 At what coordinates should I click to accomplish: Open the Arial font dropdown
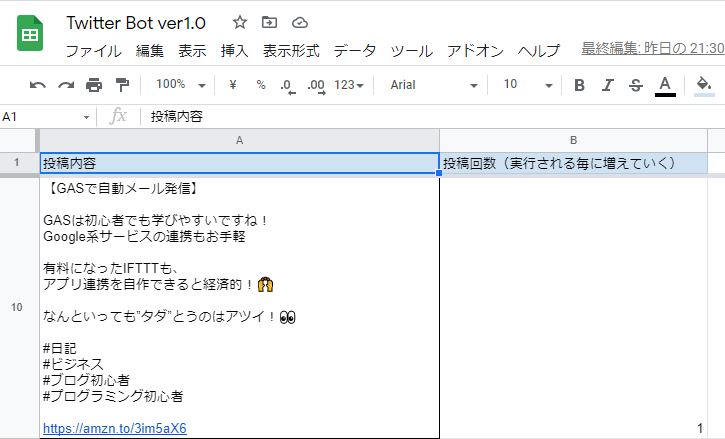coord(433,85)
